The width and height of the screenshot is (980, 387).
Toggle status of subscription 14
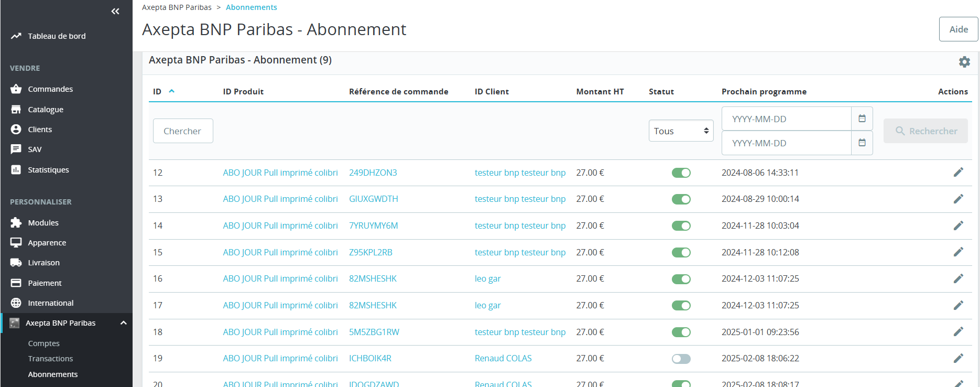(681, 225)
